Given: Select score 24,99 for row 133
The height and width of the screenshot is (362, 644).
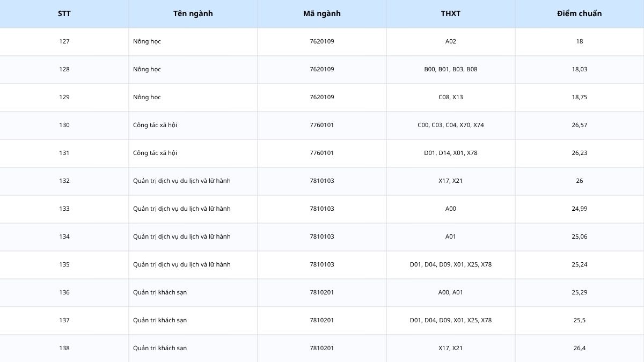Looking at the screenshot, I should (x=580, y=209).
